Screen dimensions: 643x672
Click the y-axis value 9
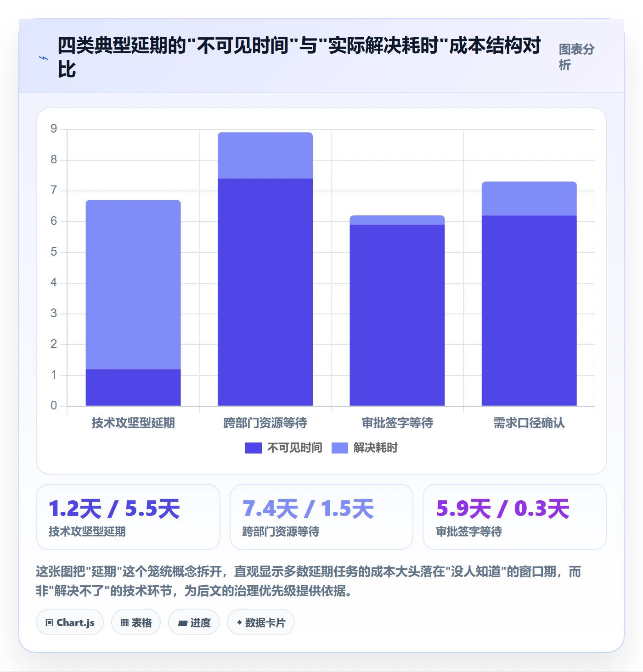[54, 129]
